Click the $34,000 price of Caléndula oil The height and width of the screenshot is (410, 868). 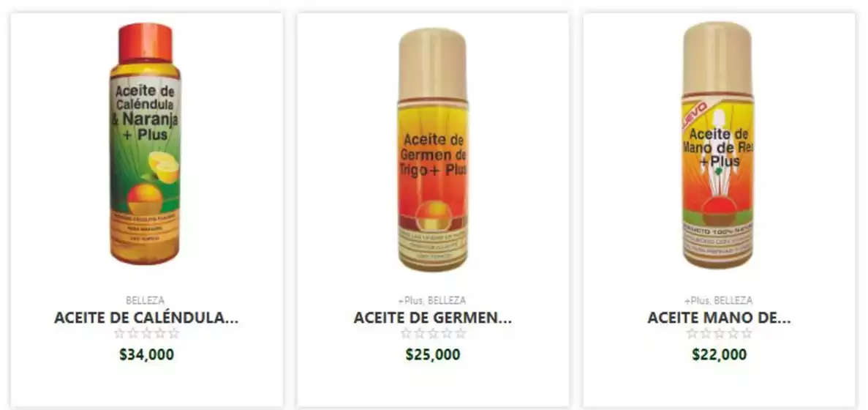(147, 354)
